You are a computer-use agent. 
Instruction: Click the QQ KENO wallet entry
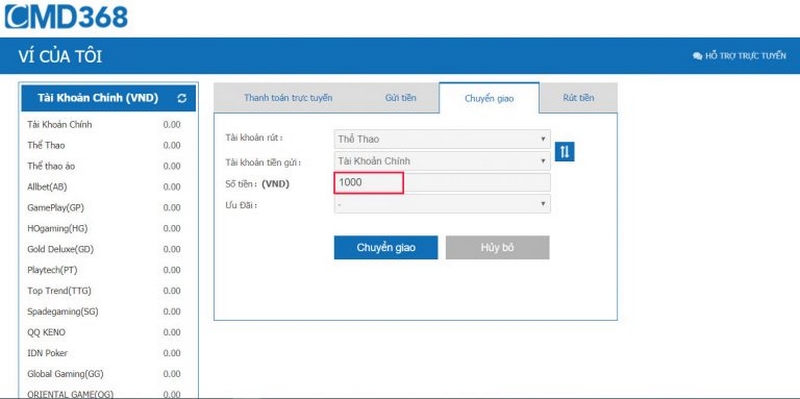coord(107,332)
